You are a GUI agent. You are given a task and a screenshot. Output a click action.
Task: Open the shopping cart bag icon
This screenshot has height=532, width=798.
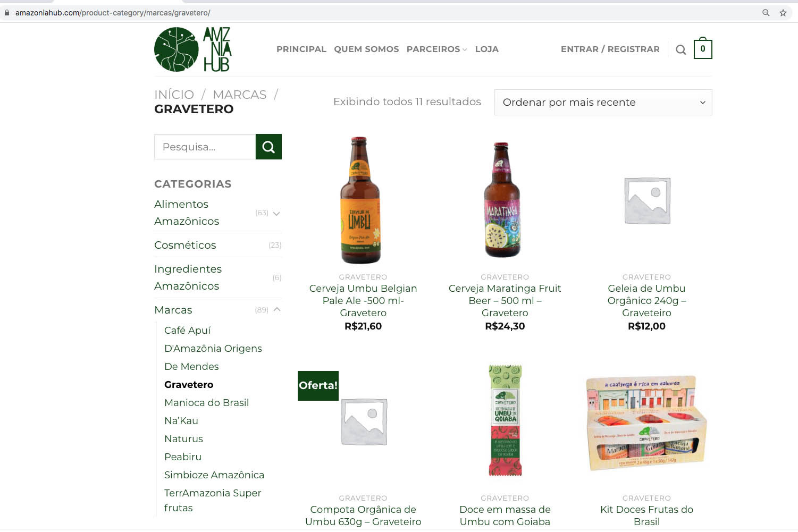[703, 48]
